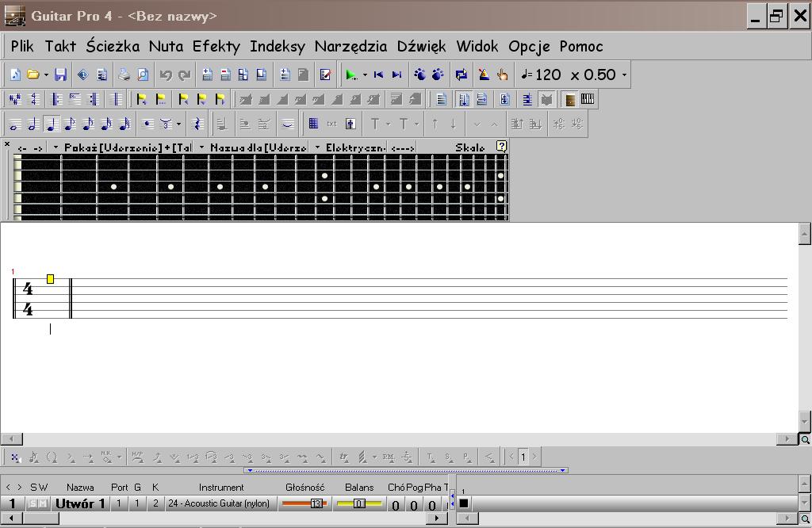This screenshot has height=528, width=812.
Task: Open the score information icon
Action: point(82,75)
